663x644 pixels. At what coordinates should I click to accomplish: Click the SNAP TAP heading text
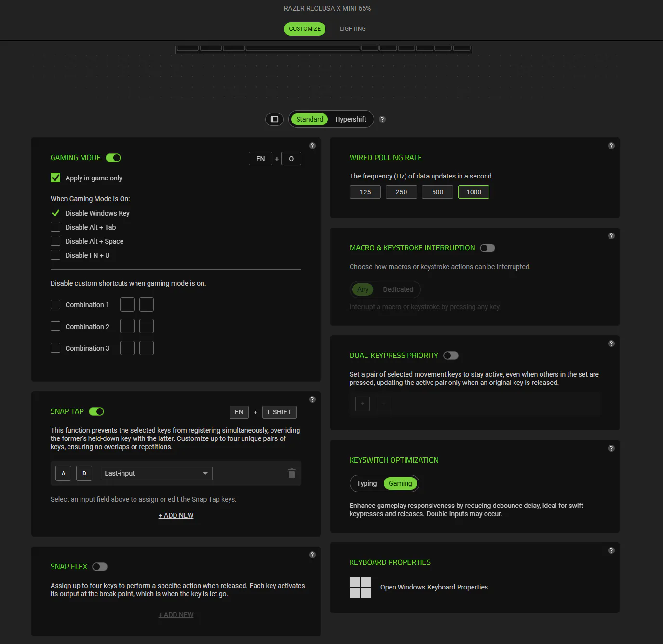pos(67,411)
